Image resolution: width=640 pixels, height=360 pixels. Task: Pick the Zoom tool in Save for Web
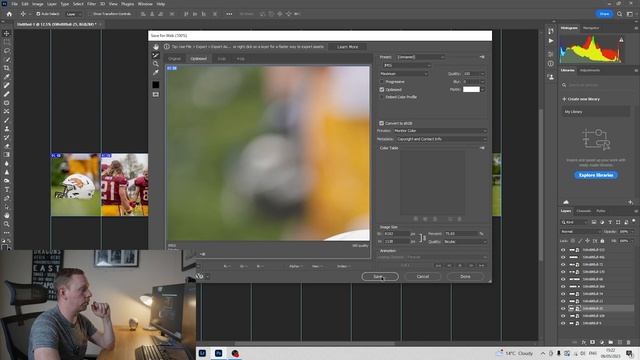point(156,64)
